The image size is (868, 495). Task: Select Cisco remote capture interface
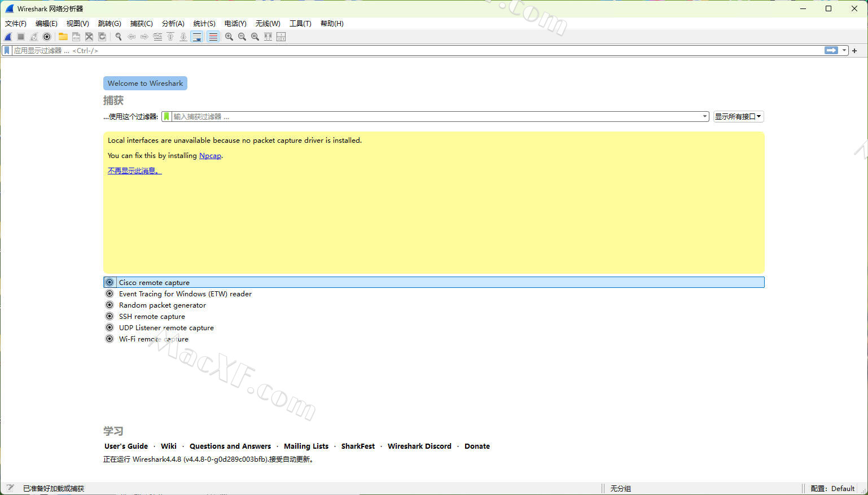(434, 282)
